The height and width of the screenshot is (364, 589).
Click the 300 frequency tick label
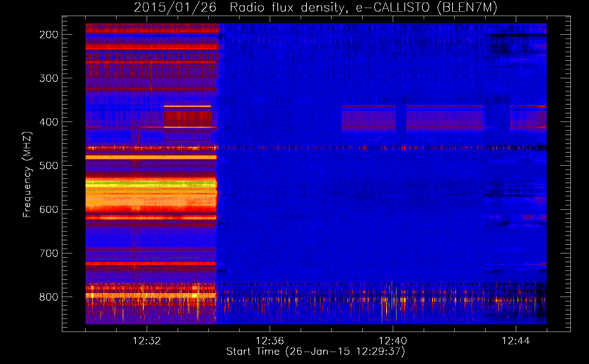point(49,78)
